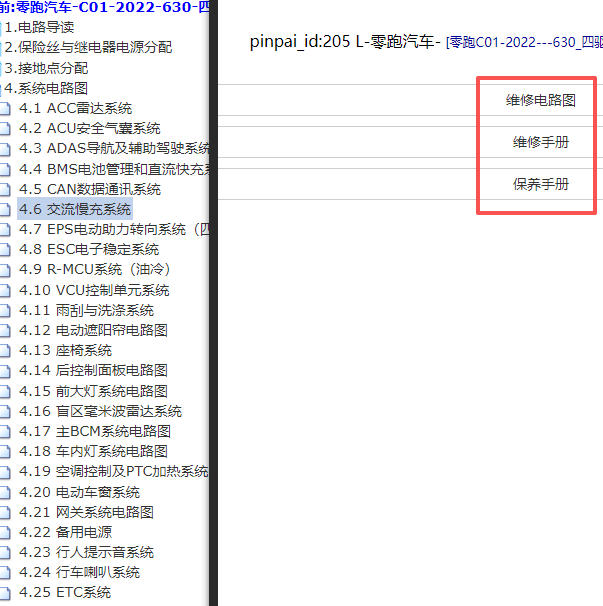Collapse the 4.系统电路图 folder
603x606 pixels.
(46, 88)
